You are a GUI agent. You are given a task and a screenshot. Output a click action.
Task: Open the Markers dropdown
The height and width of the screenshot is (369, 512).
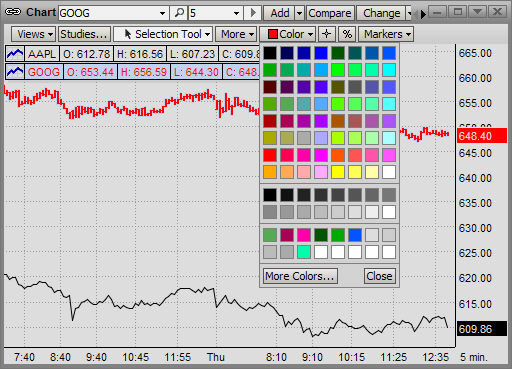pyautogui.click(x=386, y=34)
